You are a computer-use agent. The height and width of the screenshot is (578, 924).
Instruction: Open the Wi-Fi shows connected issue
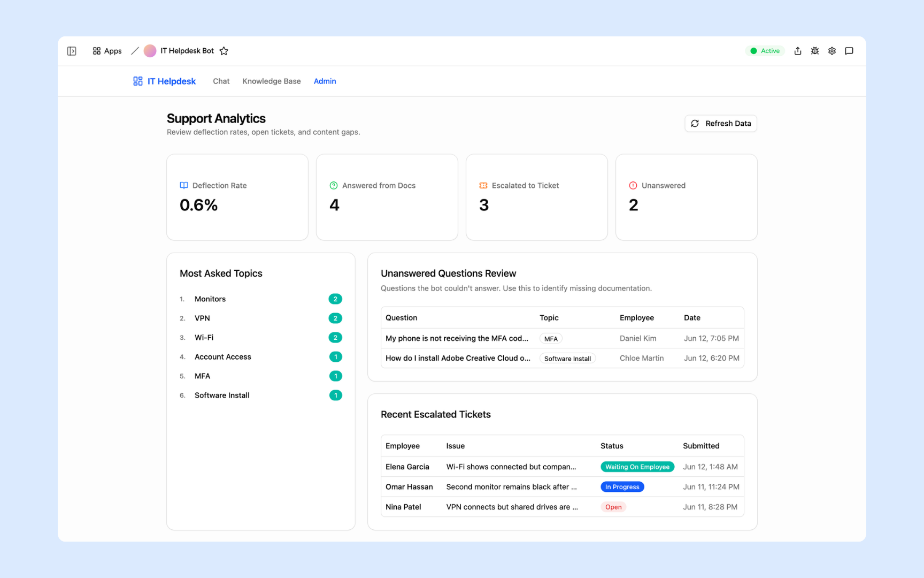point(511,467)
